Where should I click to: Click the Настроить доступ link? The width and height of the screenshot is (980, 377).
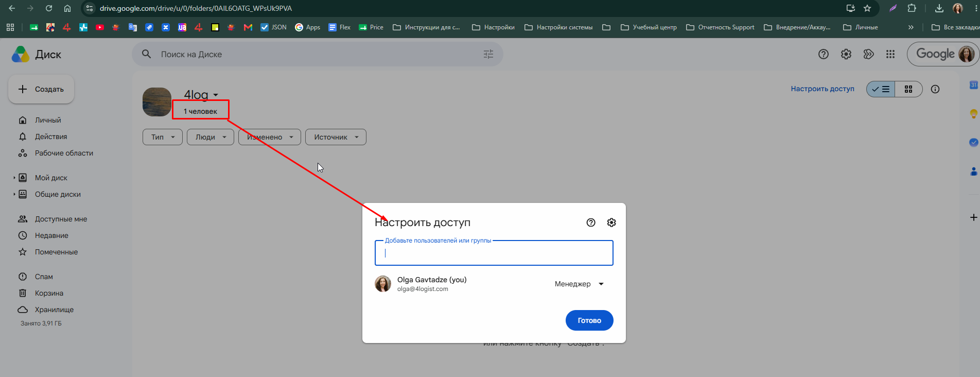point(822,89)
